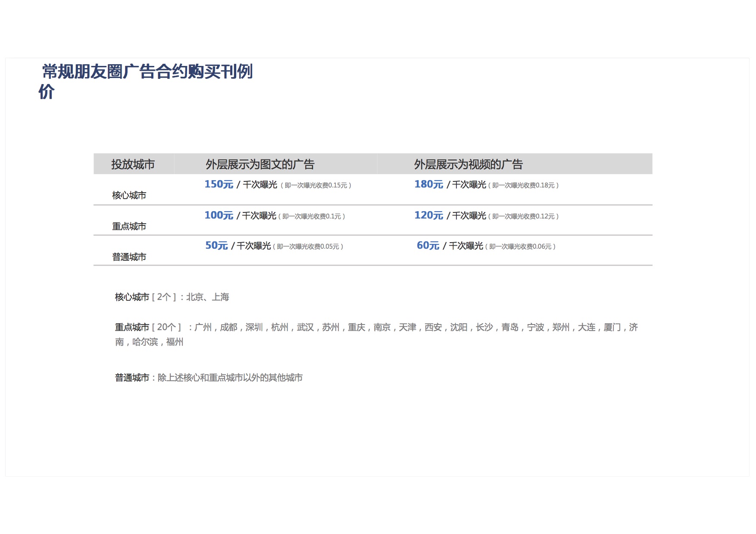Click the 120元 video ad price
This screenshot has height=534, width=756.
click(x=428, y=215)
